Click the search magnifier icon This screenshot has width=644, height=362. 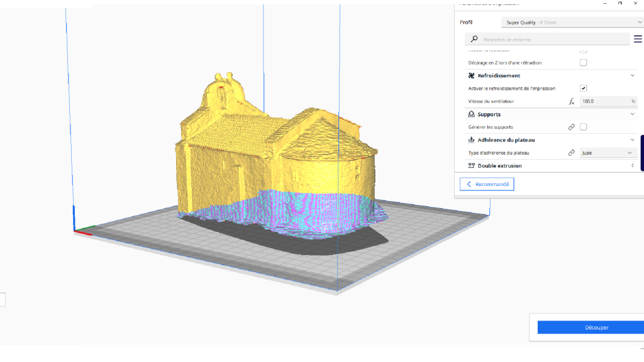click(x=474, y=39)
